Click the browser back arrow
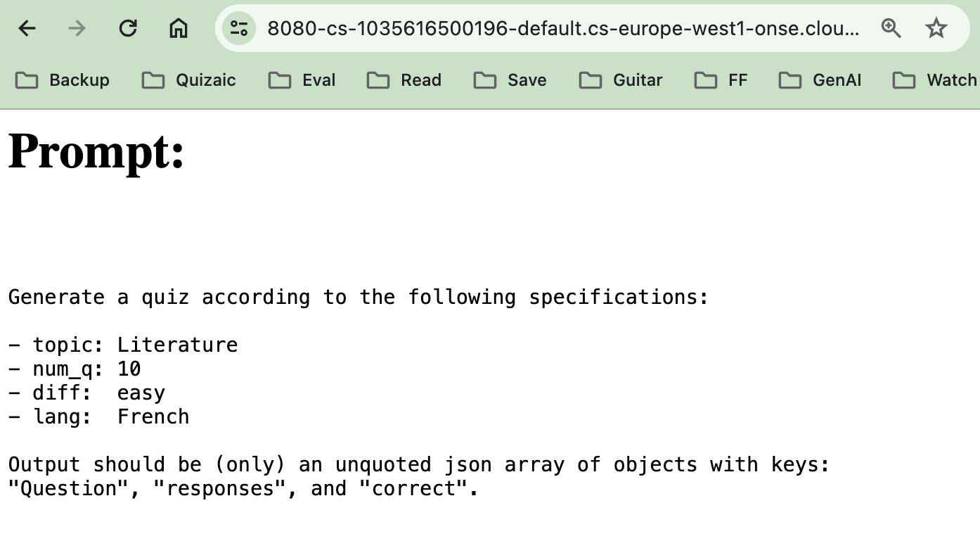This screenshot has width=980, height=560. click(27, 28)
